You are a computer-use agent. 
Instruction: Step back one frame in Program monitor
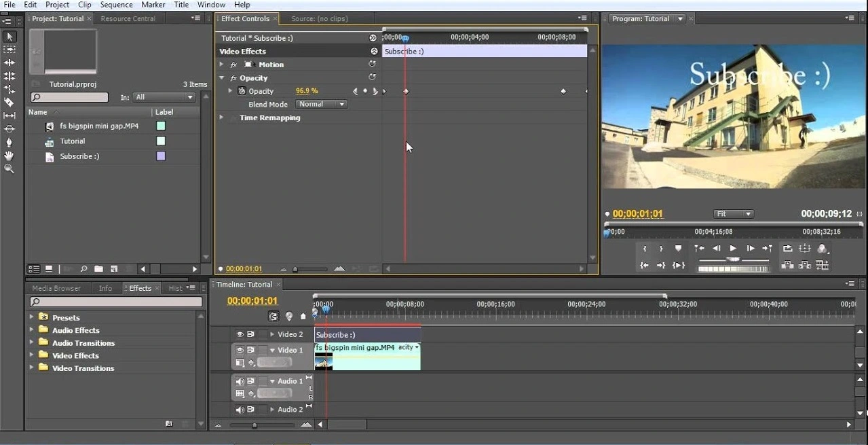(716, 249)
